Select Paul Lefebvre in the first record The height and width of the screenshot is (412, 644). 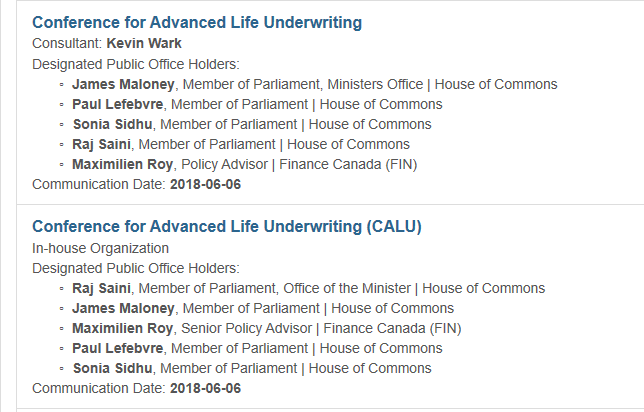click(118, 104)
